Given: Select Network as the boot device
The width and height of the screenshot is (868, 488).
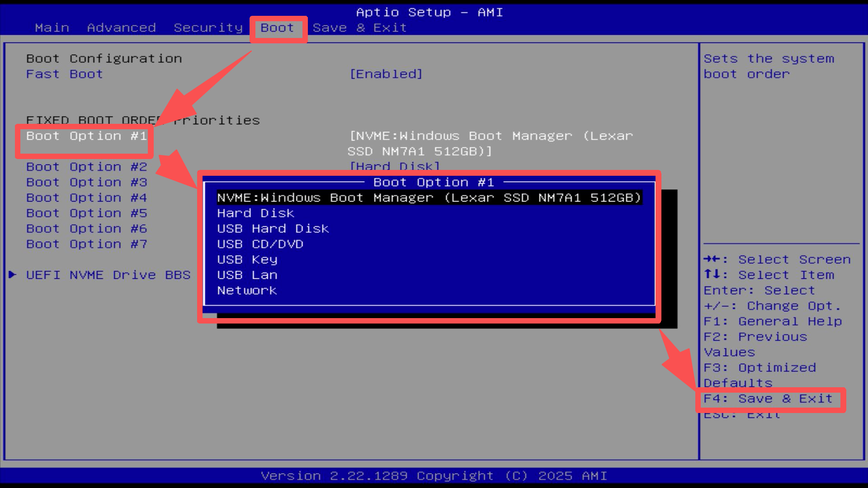Looking at the screenshot, I should [x=247, y=290].
